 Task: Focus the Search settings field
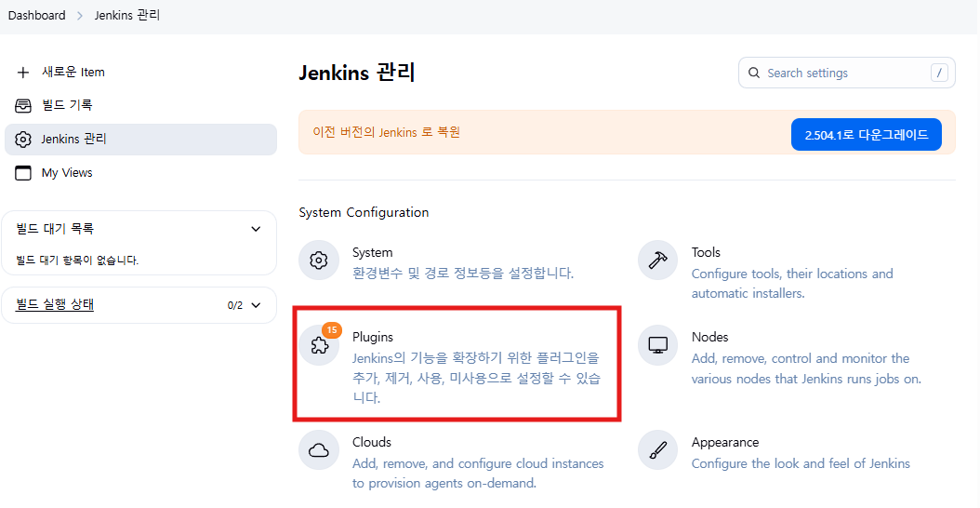(x=847, y=74)
